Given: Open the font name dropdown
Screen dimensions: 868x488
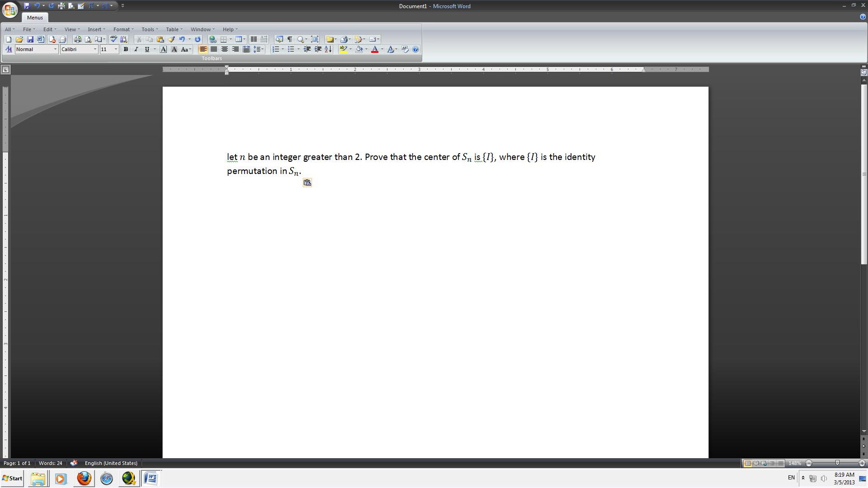Looking at the screenshot, I should coord(95,49).
